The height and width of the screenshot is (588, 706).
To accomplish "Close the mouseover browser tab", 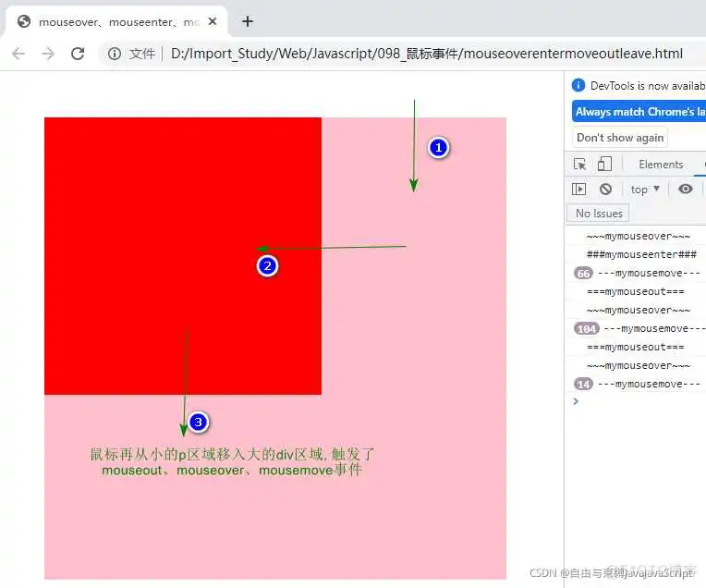I will coord(213,21).
